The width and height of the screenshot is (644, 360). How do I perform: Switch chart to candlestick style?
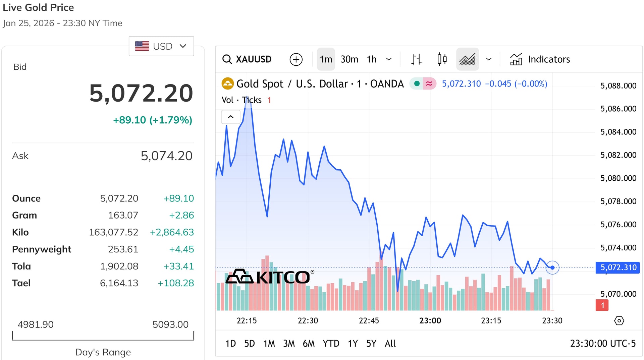point(442,59)
